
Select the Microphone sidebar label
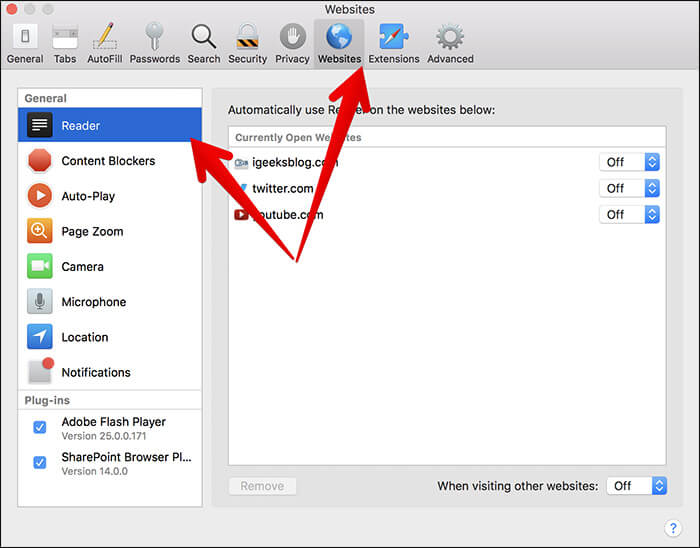94,302
